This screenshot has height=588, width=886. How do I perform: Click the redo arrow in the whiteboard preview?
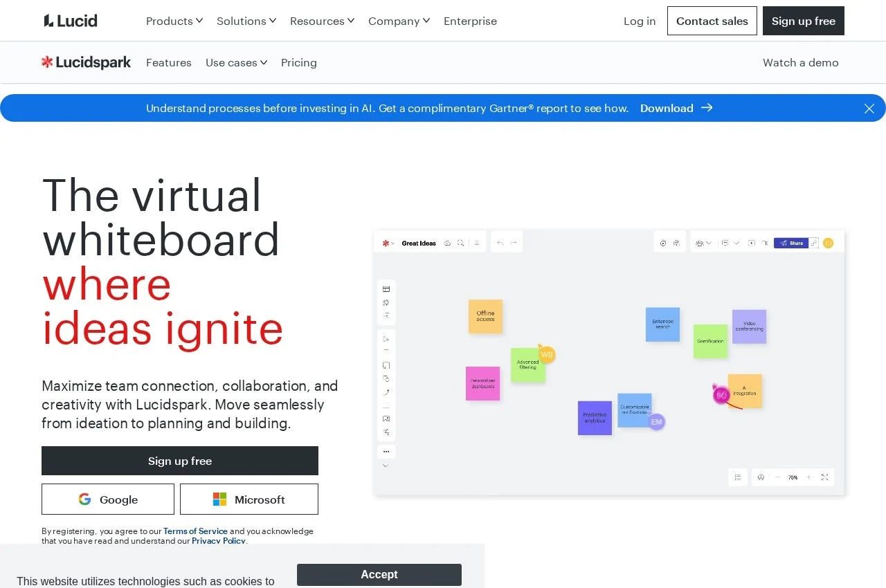pyautogui.click(x=514, y=243)
